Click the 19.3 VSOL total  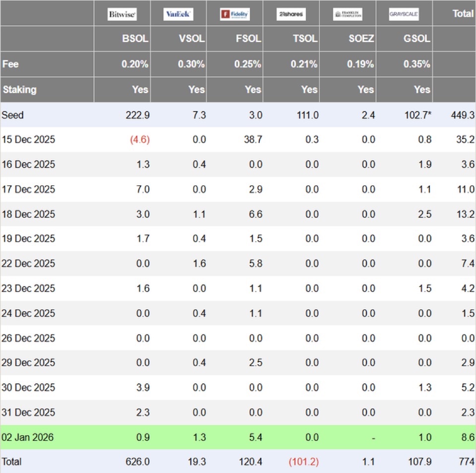[197, 462]
